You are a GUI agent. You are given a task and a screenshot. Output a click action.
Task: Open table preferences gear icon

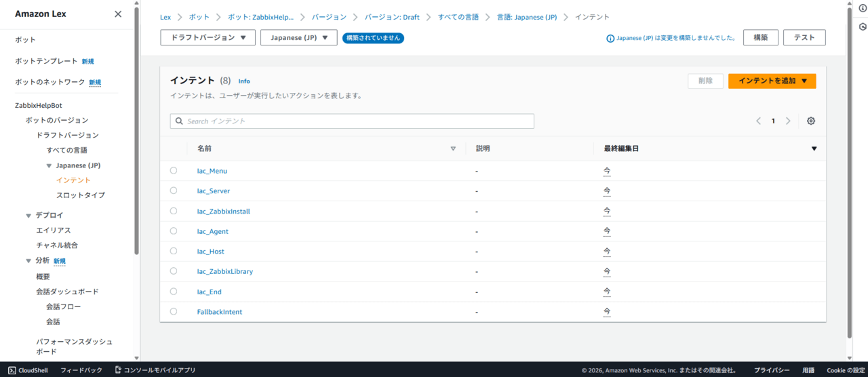(811, 121)
